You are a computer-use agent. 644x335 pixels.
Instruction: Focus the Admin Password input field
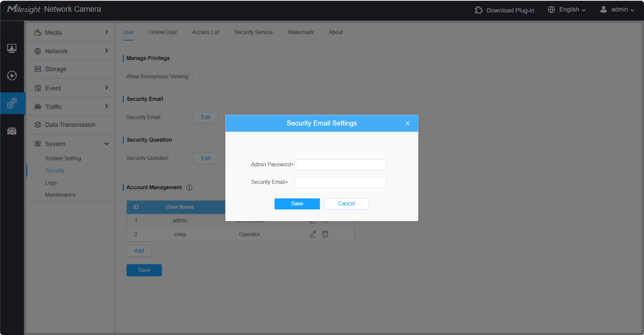pos(340,165)
